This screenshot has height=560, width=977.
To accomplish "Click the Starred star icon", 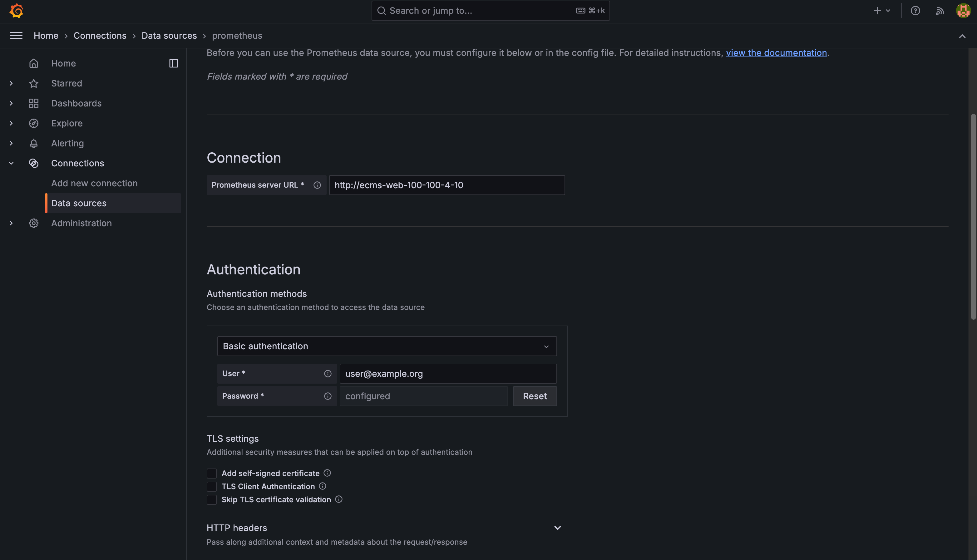I will (34, 83).
